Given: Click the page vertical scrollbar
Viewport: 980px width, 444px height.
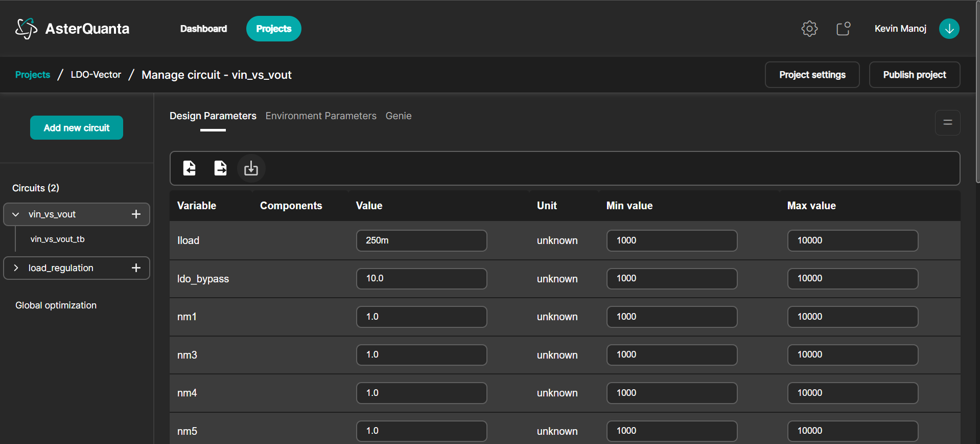Looking at the screenshot, I should coord(977,92).
